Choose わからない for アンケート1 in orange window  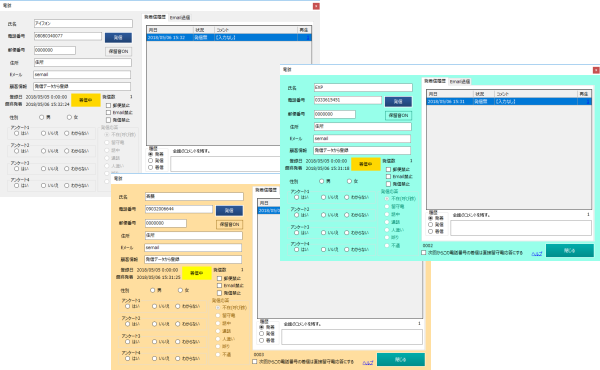click(178, 306)
